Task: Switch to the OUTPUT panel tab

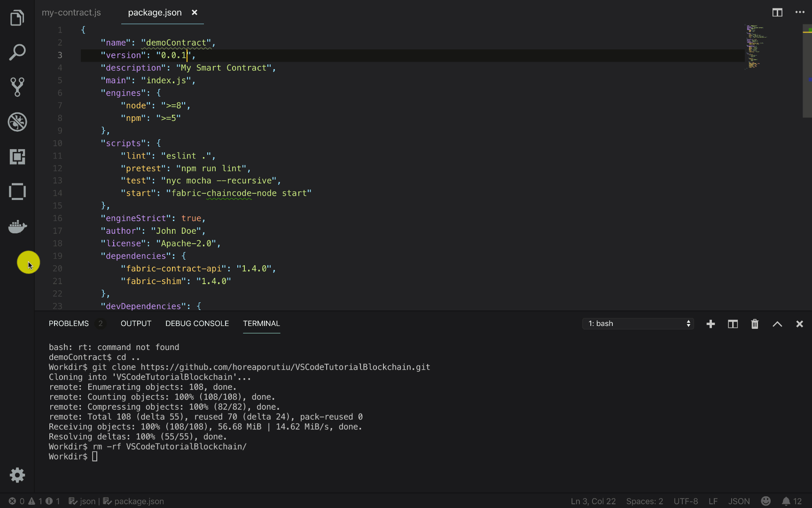Action: click(136, 324)
